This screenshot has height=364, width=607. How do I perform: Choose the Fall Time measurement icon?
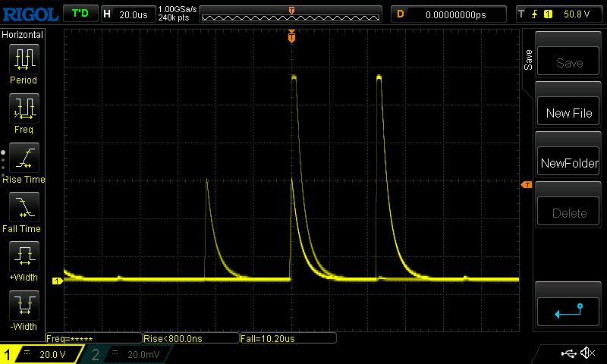click(x=24, y=207)
